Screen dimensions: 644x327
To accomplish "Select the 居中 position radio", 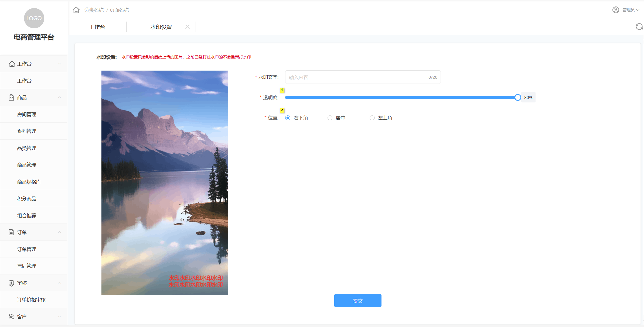I will point(330,118).
